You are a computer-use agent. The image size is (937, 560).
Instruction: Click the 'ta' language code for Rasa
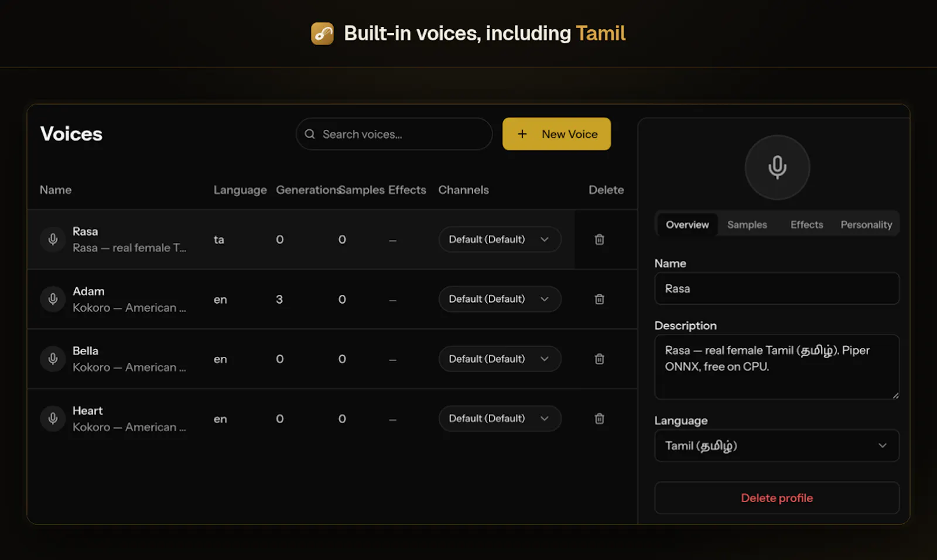click(219, 239)
